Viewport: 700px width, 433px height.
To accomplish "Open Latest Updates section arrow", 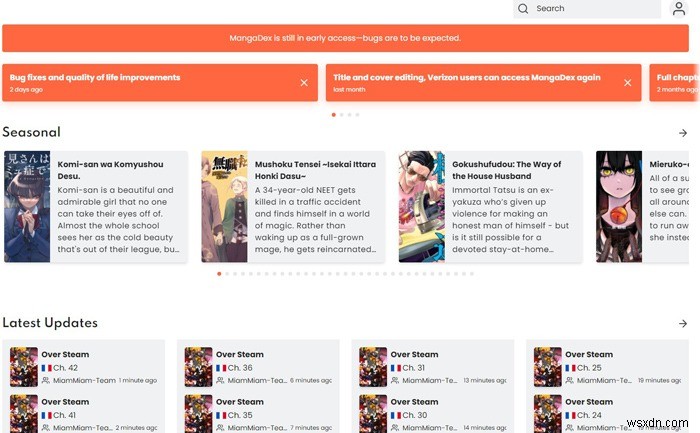I will (x=683, y=323).
